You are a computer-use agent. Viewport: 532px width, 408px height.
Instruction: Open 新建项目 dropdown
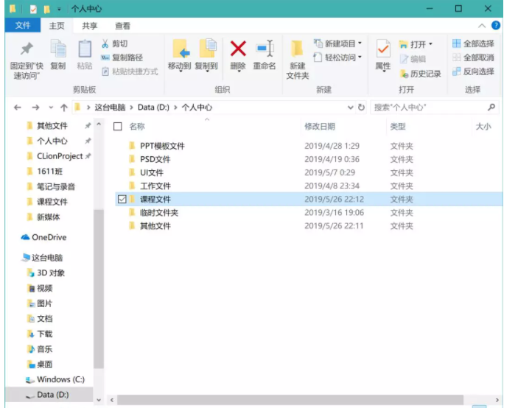coord(338,43)
